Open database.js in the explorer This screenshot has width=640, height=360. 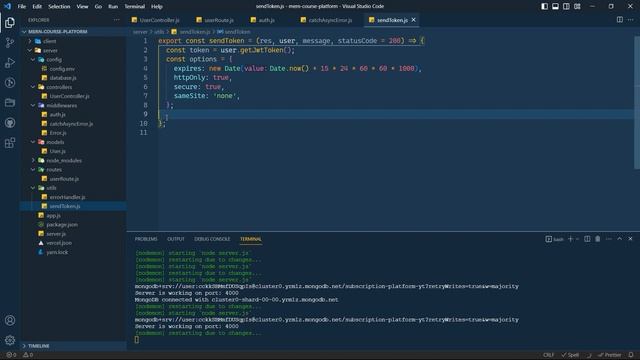[x=73, y=78]
